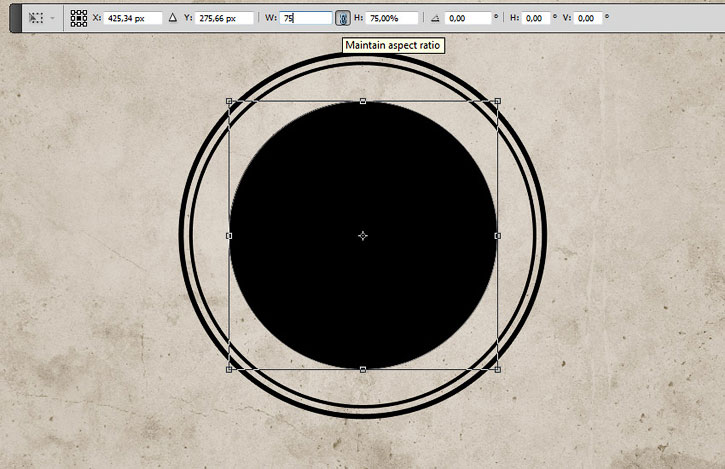Click the top-center transform handle
The image size is (725, 469).
coord(363,101)
